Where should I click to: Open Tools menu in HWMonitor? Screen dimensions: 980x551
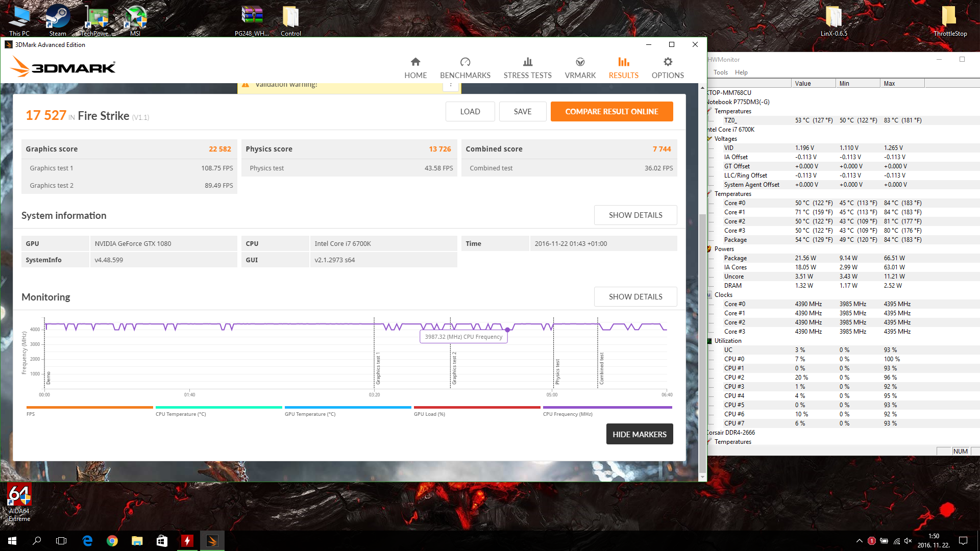pyautogui.click(x=721, y=72)
